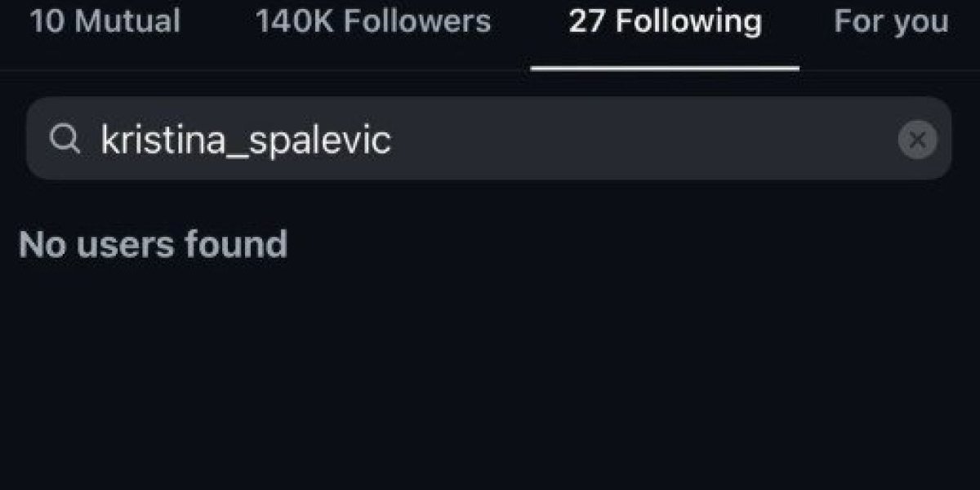The image size is (980, 490).
Task: Click the "No users found" message
Action: click(153, 244)
